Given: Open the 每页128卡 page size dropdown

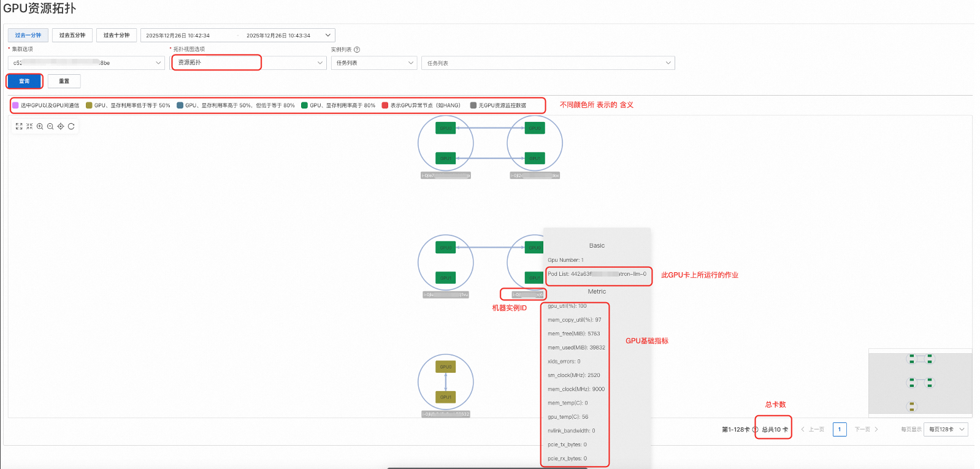Looking at the screenshot, I should point(947,429).
